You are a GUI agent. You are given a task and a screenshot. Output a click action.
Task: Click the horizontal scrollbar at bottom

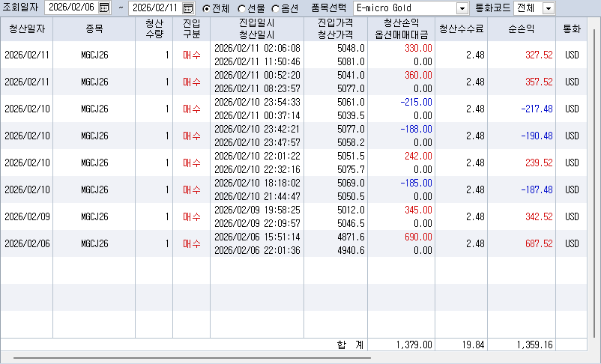(x=192, y=358)
